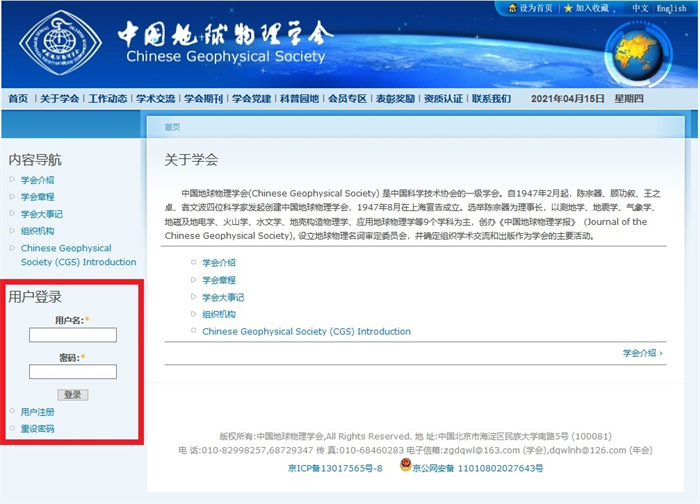This screenshot has width=700, height=504.
Task: Open the 学术交流 navigation menu item
Action: 155,99
